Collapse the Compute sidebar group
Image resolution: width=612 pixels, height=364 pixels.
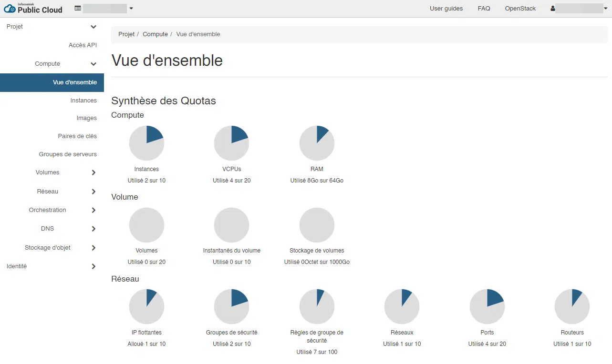pyautogui.click(x=52, y=64)
